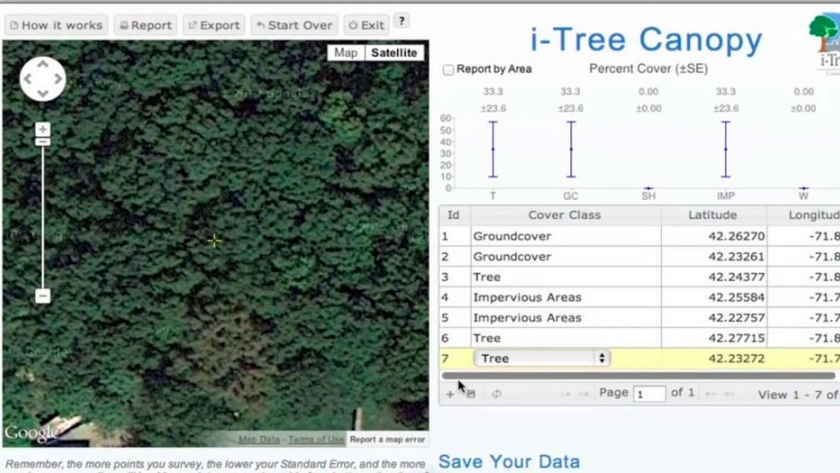Click the Start Over button
Viewport: 840px width, 473px height.
pos(295,25)
